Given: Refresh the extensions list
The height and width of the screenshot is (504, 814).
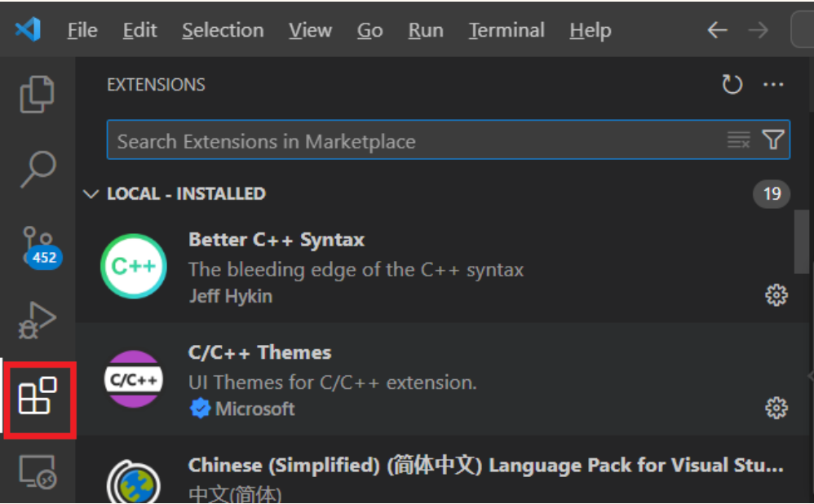Looking at the screenshot, I should coord(732,85).
